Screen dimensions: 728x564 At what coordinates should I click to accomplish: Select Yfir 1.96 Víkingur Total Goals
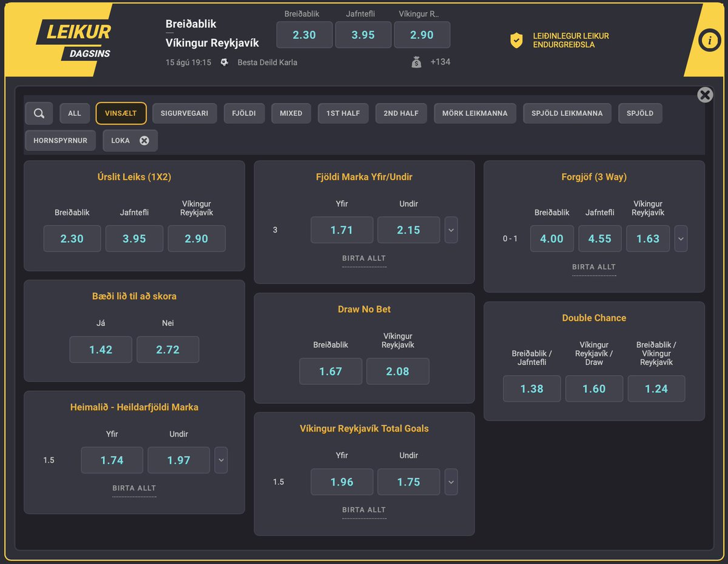tap(342, 482)
